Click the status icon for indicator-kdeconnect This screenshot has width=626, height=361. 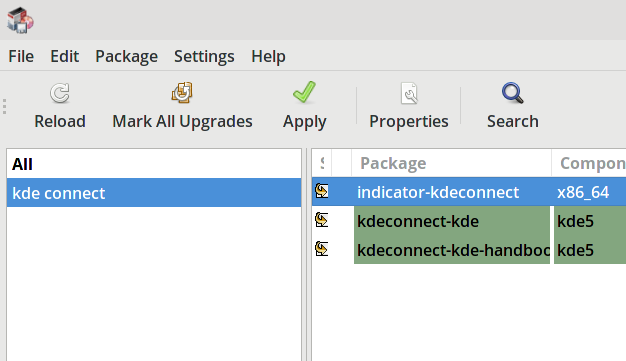pyautogui.click(x=322, y=191)
